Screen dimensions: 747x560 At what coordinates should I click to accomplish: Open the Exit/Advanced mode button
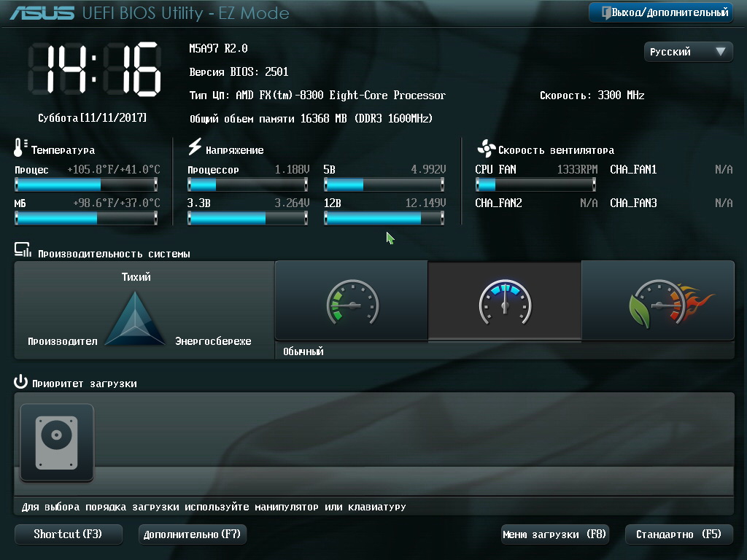click(661, 13)
